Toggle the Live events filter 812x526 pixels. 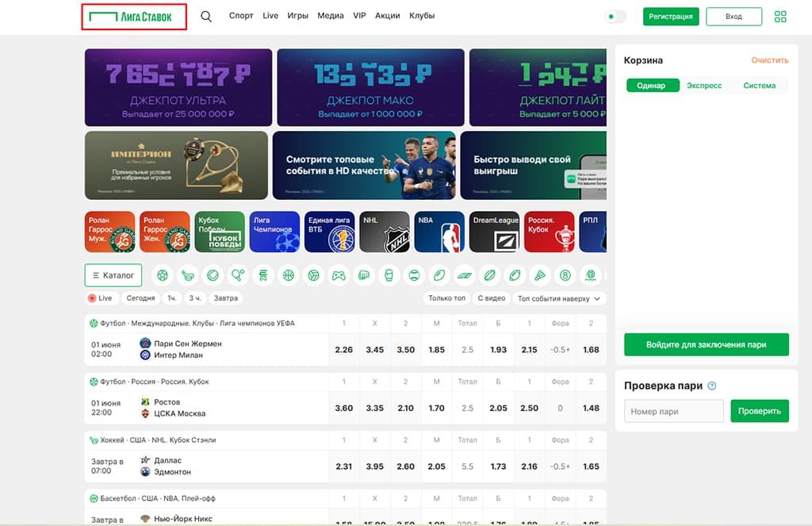pos(101,298)
